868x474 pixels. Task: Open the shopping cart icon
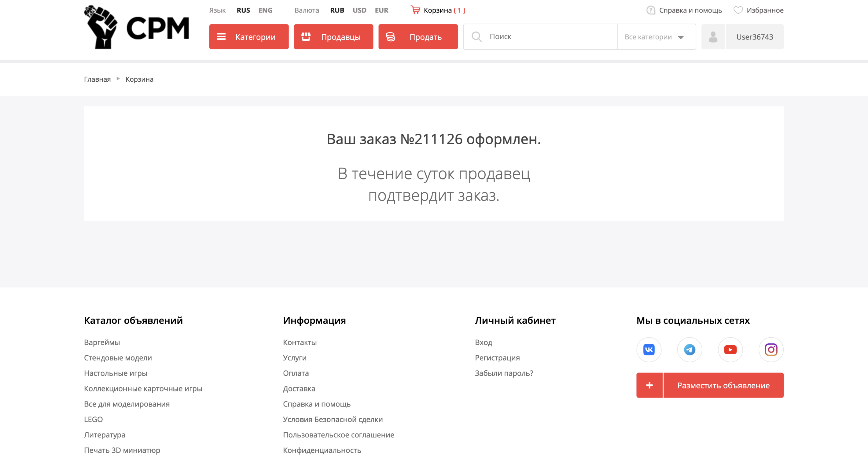415,10
